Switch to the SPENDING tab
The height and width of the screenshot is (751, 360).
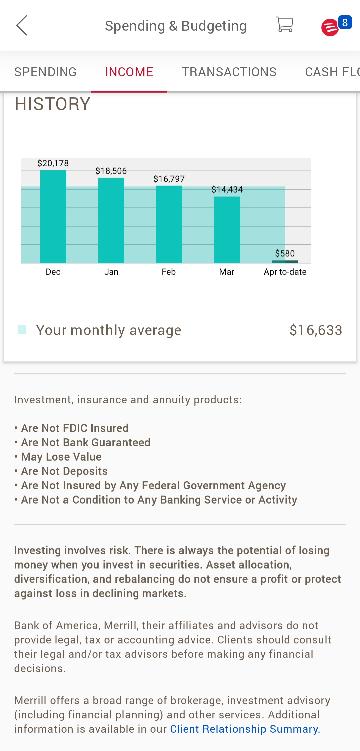click(x=45, y=72)
